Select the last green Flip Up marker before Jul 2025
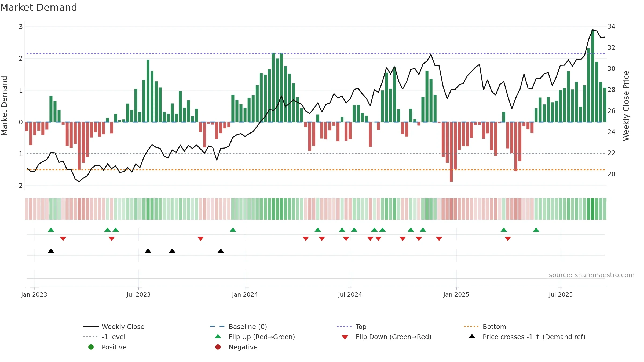 (x=536, y=230)
